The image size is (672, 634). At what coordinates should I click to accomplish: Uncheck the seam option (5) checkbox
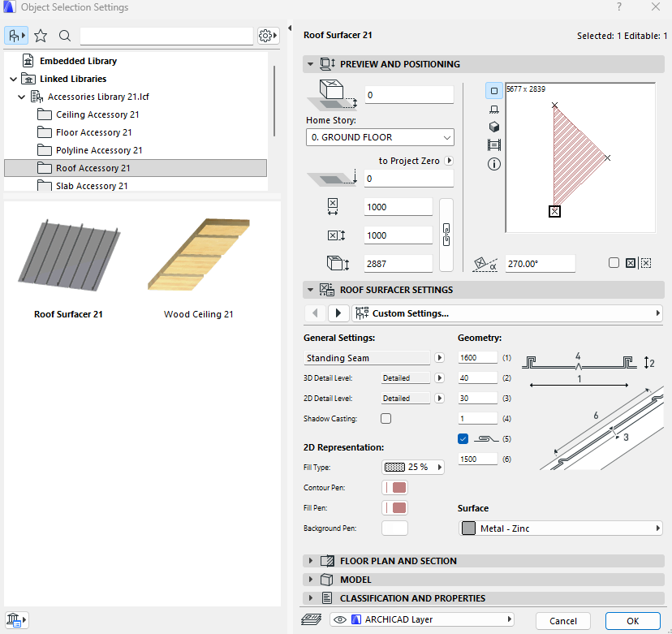click(x=463, y=438)
